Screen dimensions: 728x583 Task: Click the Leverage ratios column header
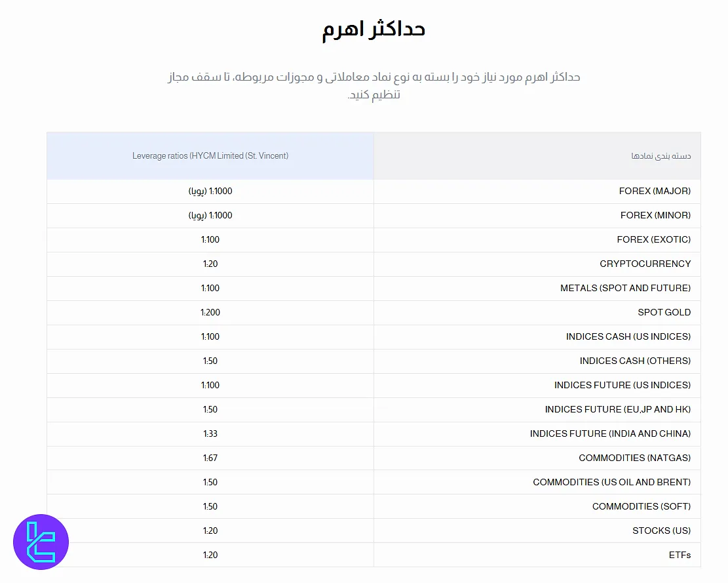pos(210,155)
